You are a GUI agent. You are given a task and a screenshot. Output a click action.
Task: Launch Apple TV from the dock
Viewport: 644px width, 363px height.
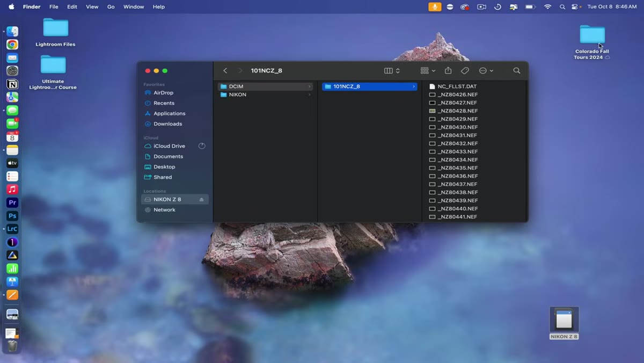[x=12, y=163]
